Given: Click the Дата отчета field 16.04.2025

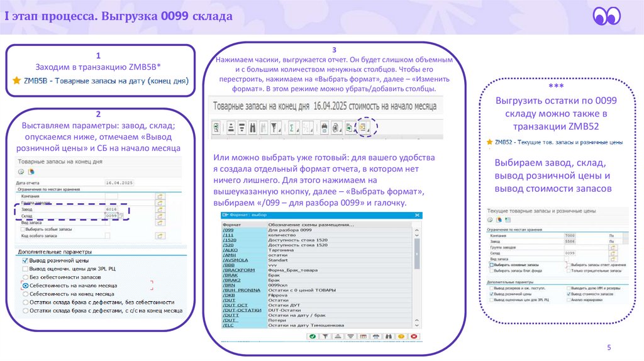Looking at the screenshot, I should click(x=119, y=183).
